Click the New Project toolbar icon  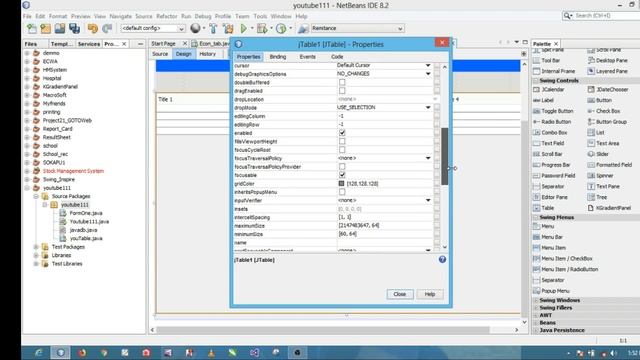click(45, 28)
